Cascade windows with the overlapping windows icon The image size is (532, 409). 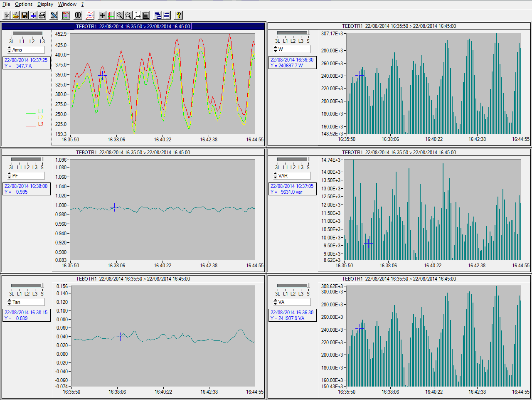point(158,15)
